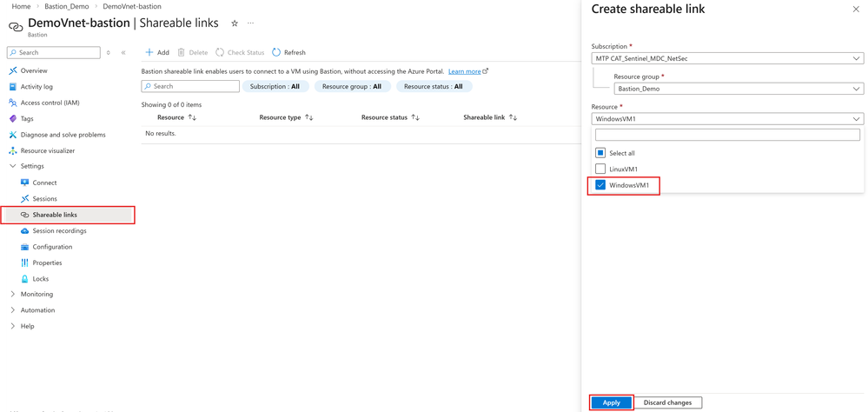Click the sidebar Search field
The width and height of the screenshot is (868, 412).
[x=54, y=53]
